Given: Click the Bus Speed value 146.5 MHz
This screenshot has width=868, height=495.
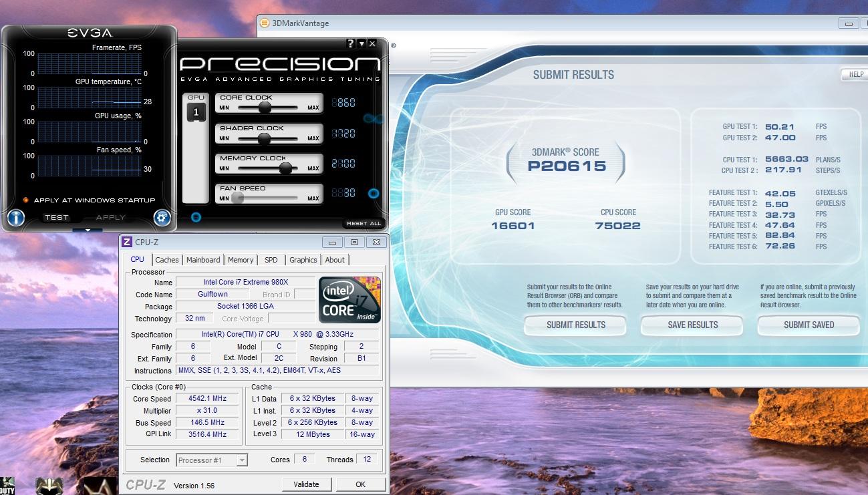Looking at the screenshot, I should [x=207, y=423].
